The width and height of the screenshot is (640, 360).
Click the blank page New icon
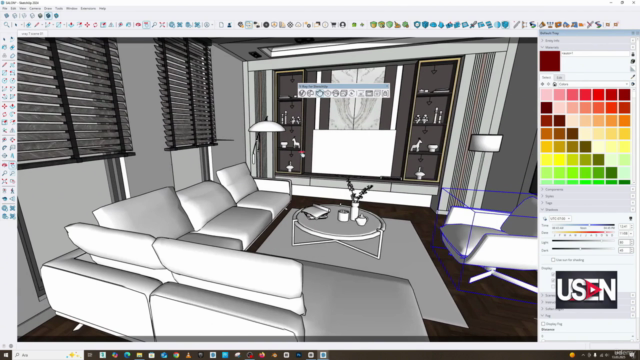[x=221, y=25]
